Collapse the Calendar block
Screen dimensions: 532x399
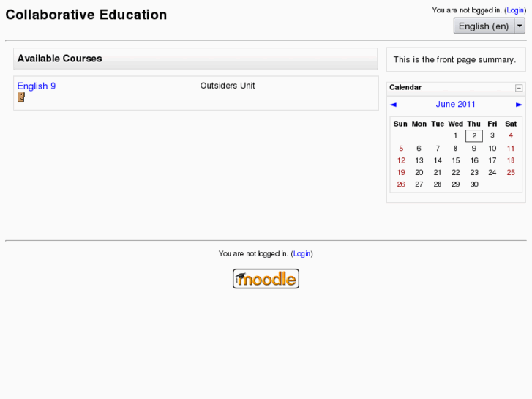(519, 88)
